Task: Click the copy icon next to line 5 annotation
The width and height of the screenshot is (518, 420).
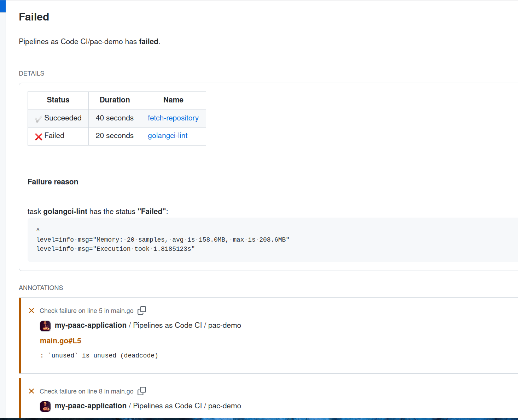Action: pos(142,310)
